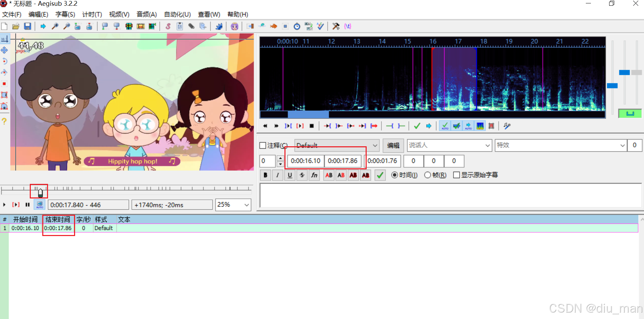Viewport: 644px width, 319px height.
Task: Open the Spell Checker icon
Action: [x=320, y=26]
